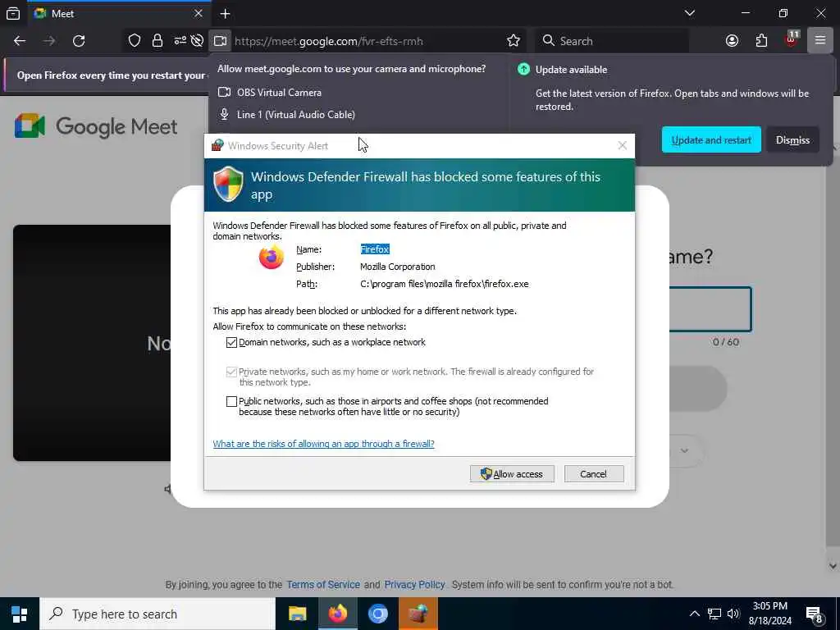Click the Windows Defender shield icon
The height and width of the screenshot is (630, 840).
coord(228,184)
